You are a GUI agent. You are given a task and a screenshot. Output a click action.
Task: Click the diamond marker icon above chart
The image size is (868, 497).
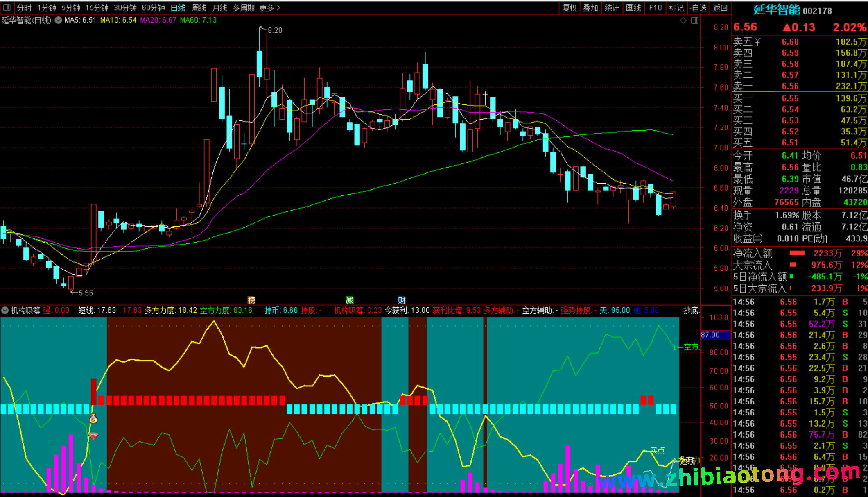[x=683, y=20]
